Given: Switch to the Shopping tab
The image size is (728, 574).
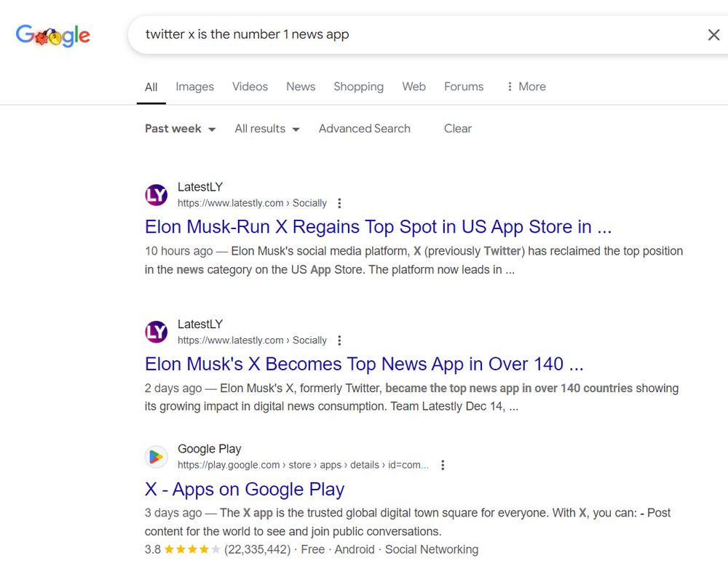Looking at the screenshot, I should 358,87.
